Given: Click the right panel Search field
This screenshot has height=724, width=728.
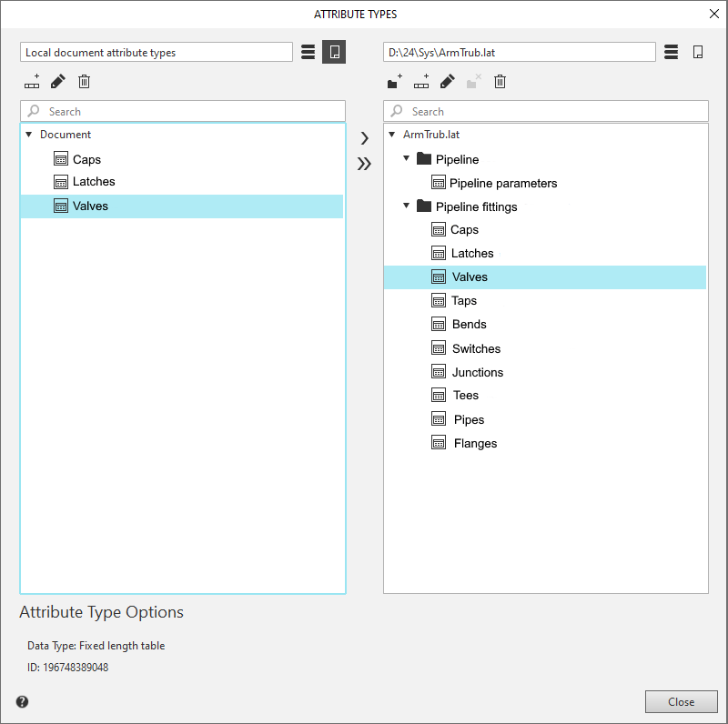Looking at the screenshot, I should pos(555,111).
